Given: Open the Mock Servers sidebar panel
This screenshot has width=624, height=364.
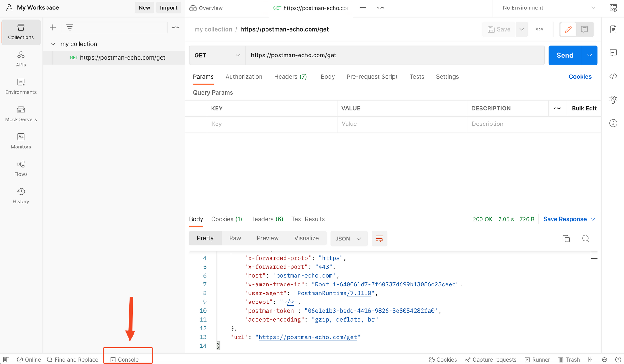Looking at the screenshot, I should (x=21, y=114).
